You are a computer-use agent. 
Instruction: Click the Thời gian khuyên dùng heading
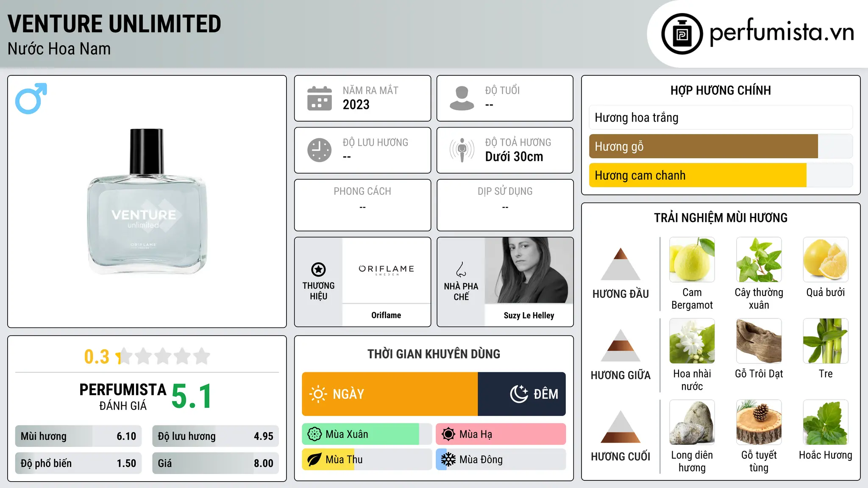[434, 354]
